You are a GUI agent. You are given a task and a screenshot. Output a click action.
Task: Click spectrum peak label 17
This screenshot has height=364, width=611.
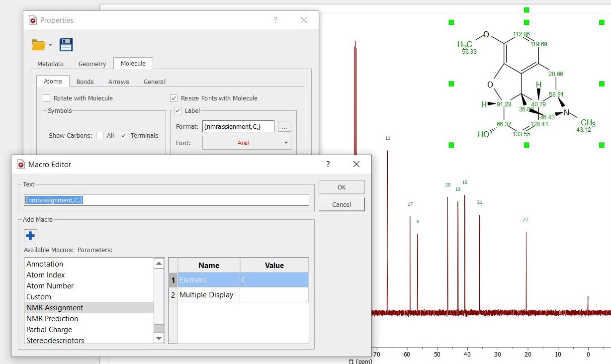pyautogui.click(x=410, y=204)
